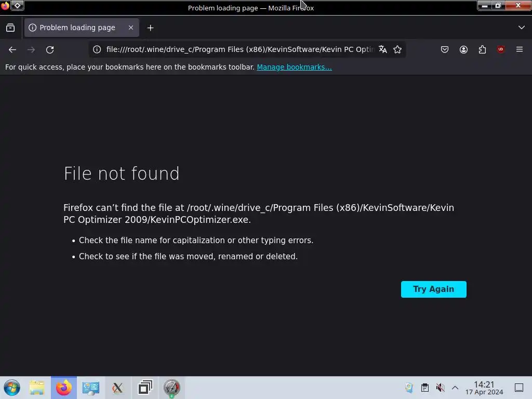Open site information icon in address bar
532x399 pixels.
coord(97,49)
